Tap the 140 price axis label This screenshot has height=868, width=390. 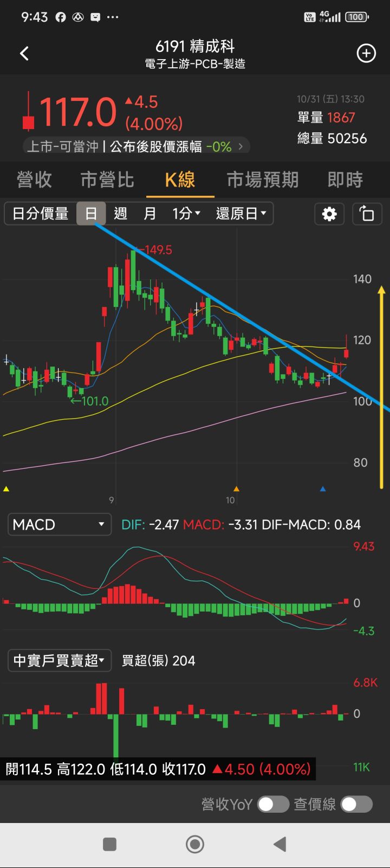[362, 279]
